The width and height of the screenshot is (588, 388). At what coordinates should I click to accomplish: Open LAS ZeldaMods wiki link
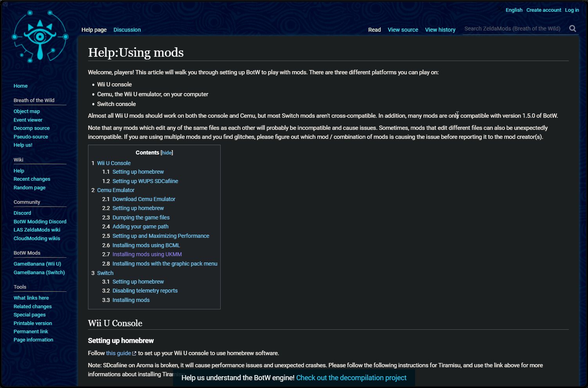[37, 230]
